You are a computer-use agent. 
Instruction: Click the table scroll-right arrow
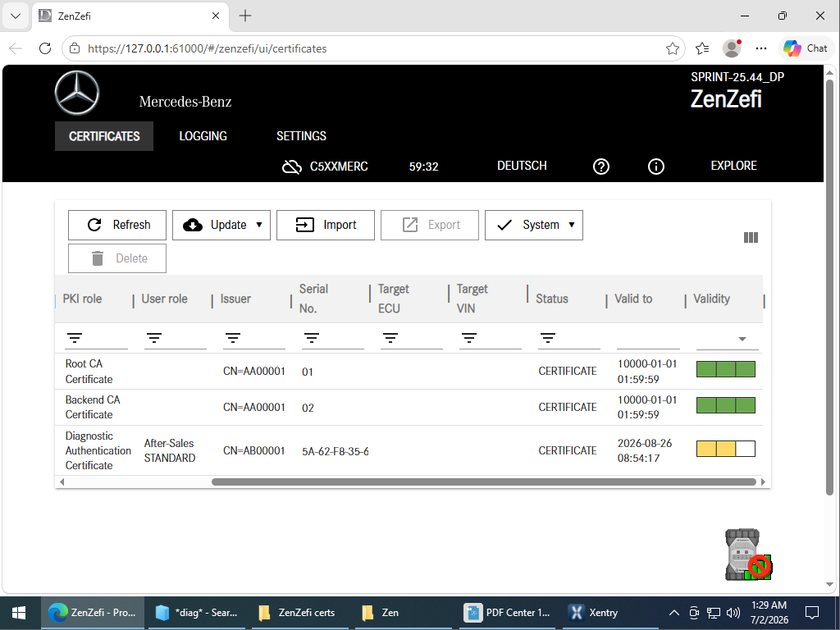click(763, 482)
